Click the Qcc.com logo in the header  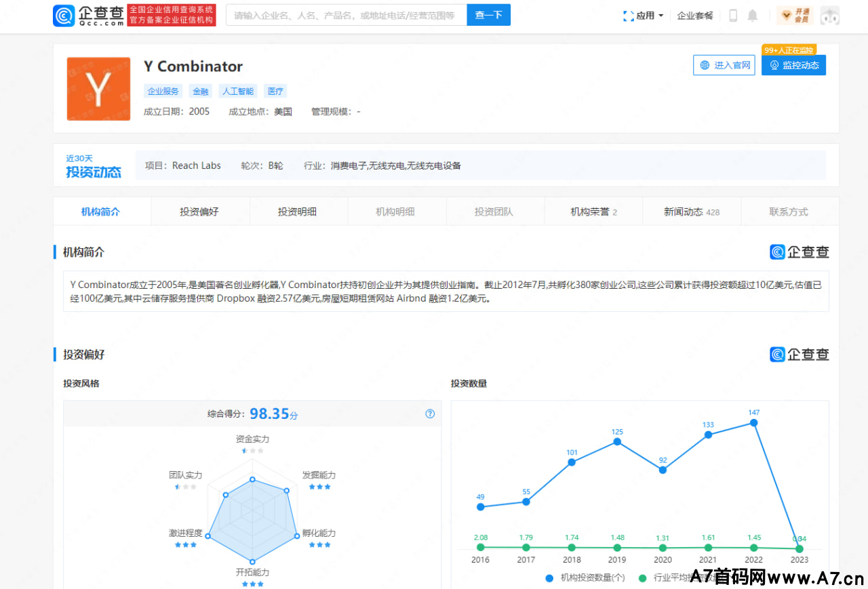coord(89,15)
